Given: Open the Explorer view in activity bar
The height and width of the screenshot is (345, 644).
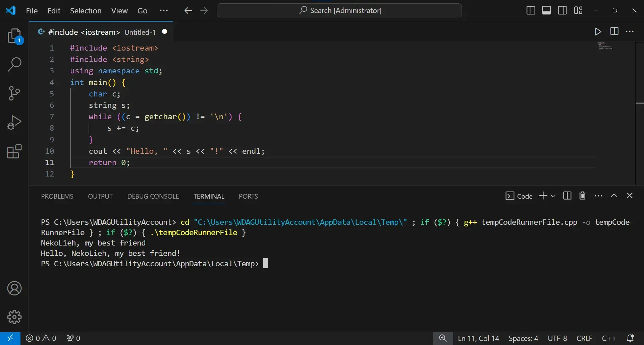Looking at the screenshot, I should 14,36.
